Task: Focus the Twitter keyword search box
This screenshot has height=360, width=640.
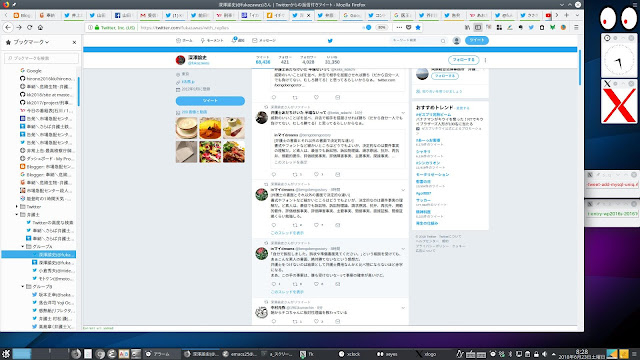Action: pos(418,40)
